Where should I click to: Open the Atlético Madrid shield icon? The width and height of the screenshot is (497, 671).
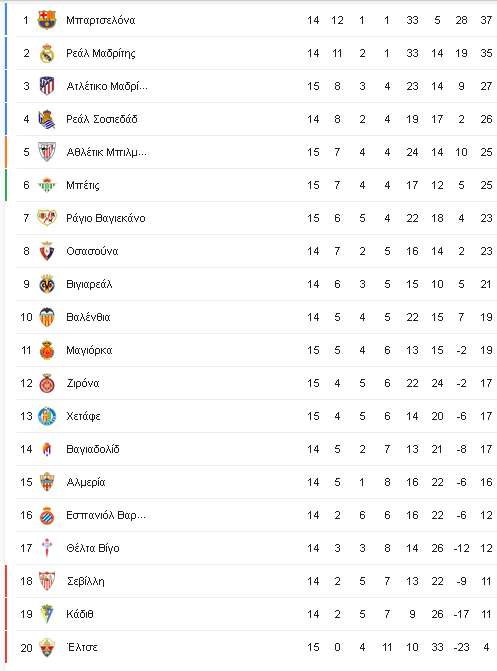pos(47,86)
